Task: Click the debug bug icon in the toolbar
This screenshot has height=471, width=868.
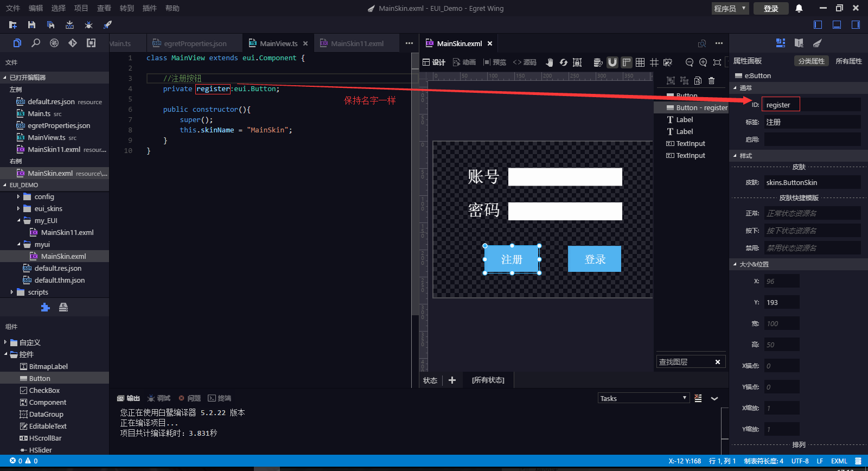Action: [x=88, y=25]
